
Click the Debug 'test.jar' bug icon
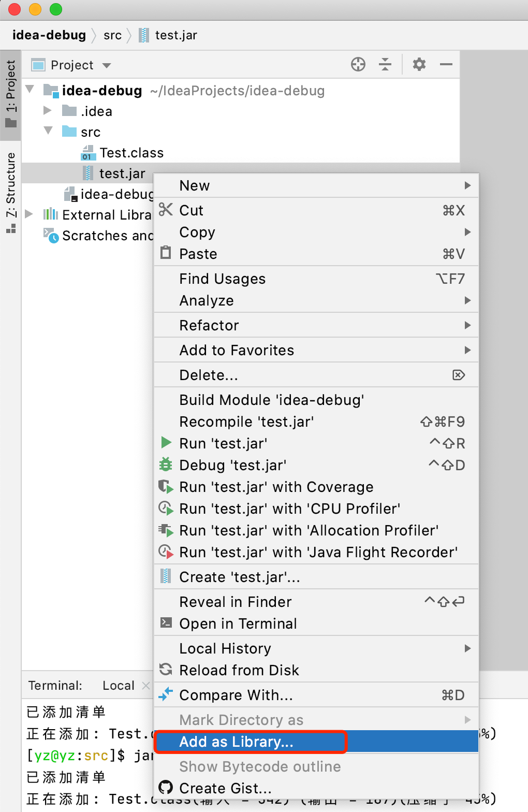point(166,465)
